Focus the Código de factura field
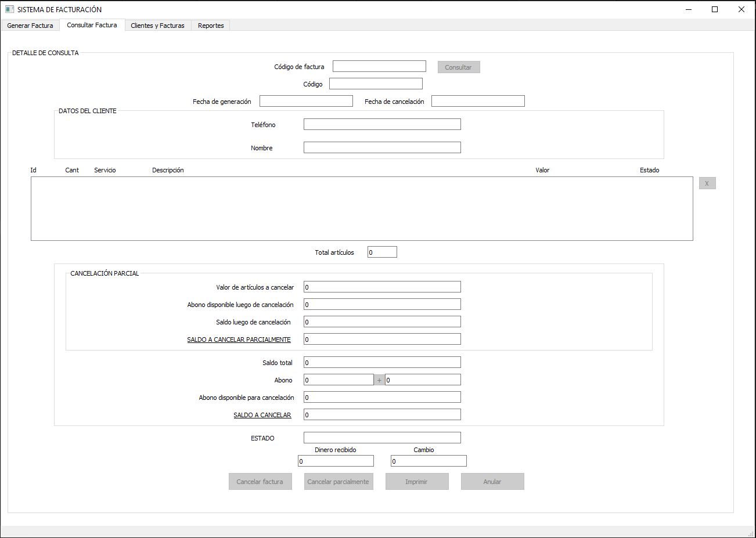This screenshot has width=756, height=538. click(379, 67)
